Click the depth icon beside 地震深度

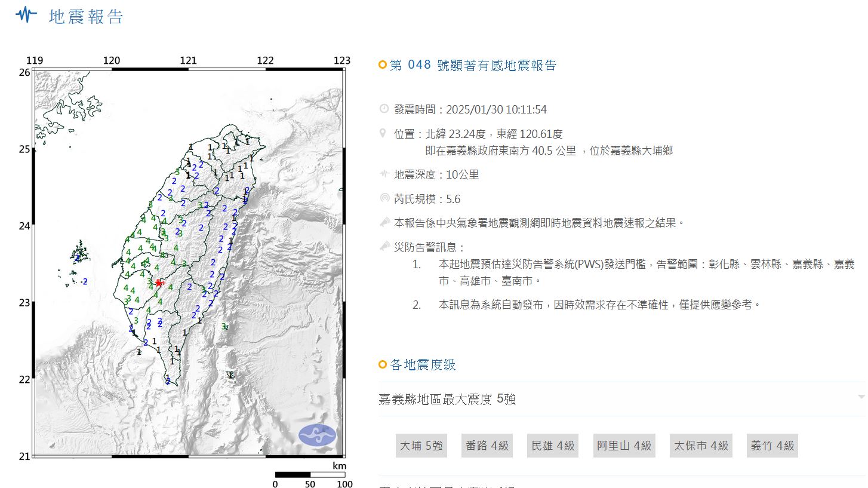pyautogui.click(x=384, y=174)
